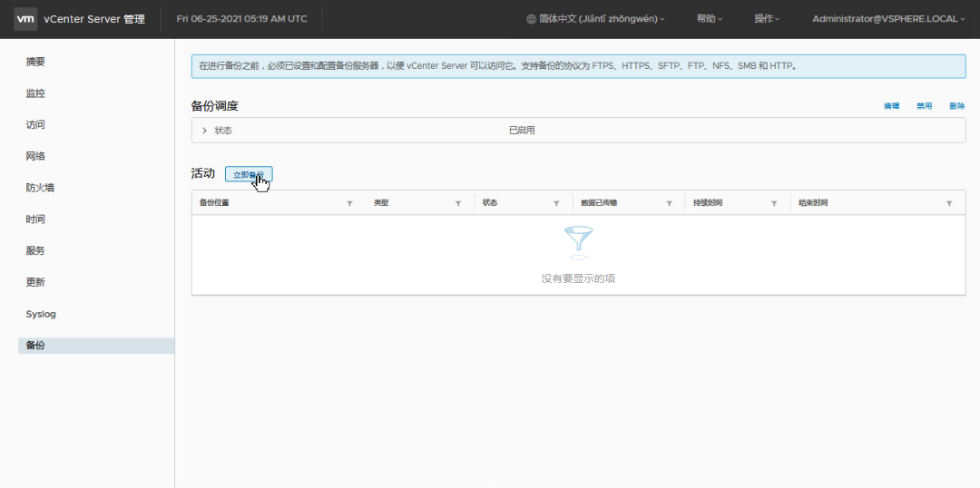Filter the 持续时间 column
Image resolution: width=980 pixels, height=488 pixels.
774,204
